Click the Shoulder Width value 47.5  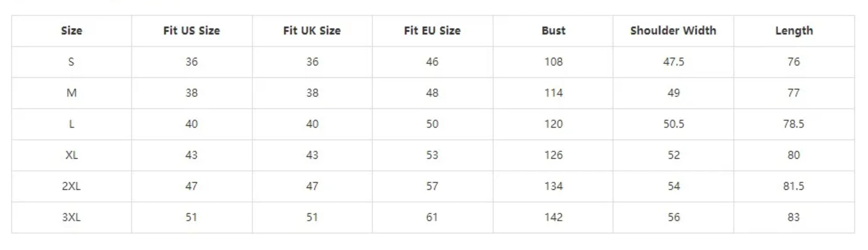pyautogui.click(x=673, y=62)
